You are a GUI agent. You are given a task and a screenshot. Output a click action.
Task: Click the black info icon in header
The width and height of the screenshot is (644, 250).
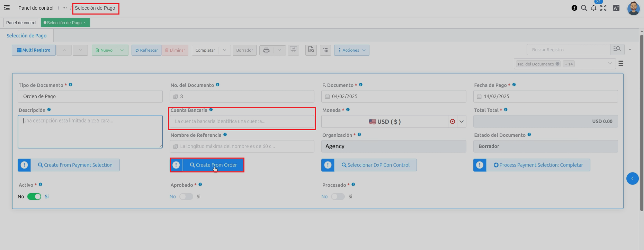click(x=574, y=8)
